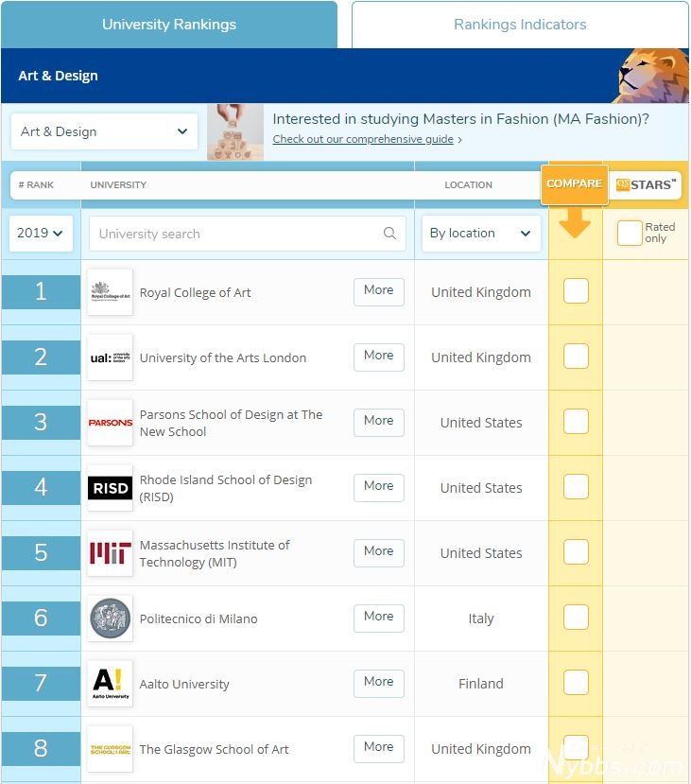Tick compare checkbox for Royal College of Art
Screen dimensions: 691x784
[x=576, y=291]
